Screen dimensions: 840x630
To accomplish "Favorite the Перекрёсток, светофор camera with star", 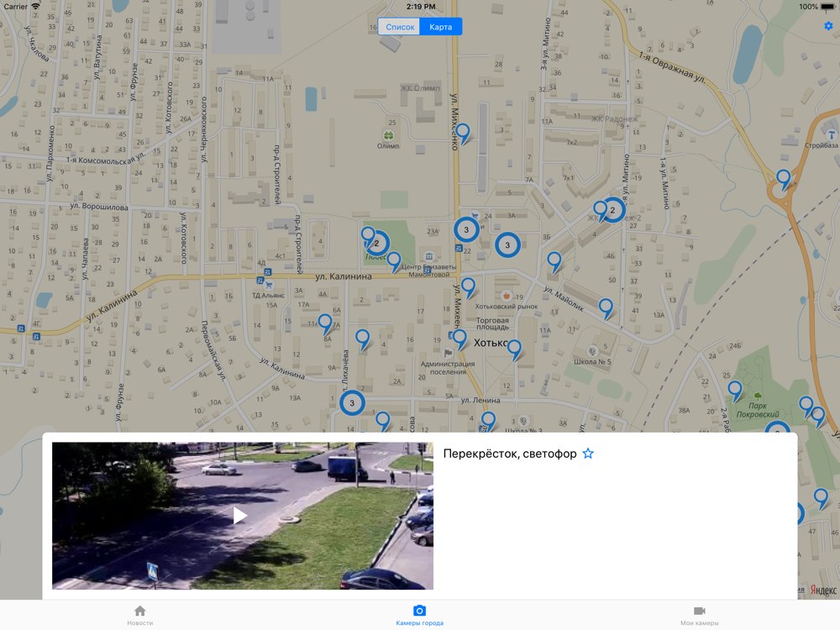I will [588, 454].
